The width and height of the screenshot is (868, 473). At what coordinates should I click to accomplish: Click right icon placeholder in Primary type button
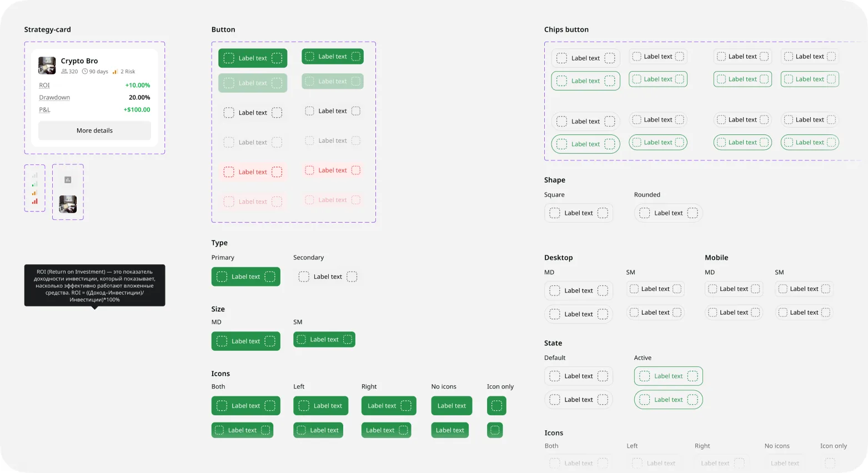(x=270, y=276)
